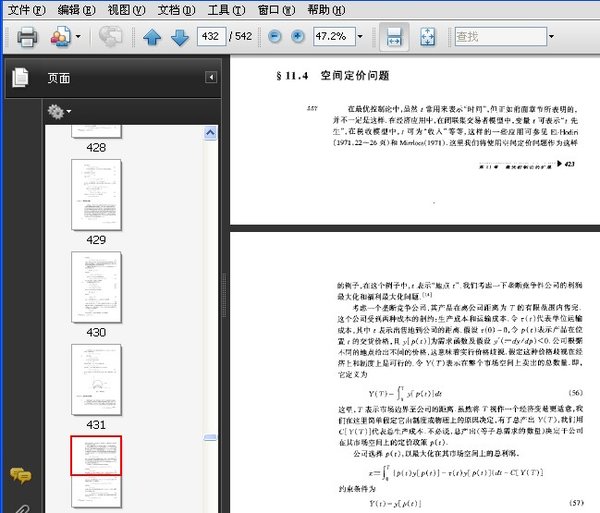600x513 pixels.
Task: Click the page number field showing 432
Action: [x=211, y=36]
